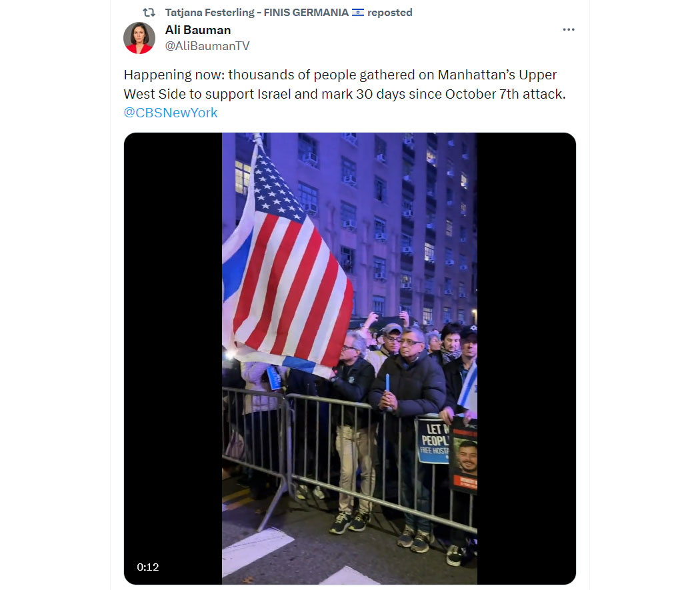Image resolution: width=700 pixels, height=590 pixels.
Task: Click the Israel flag emoji
Action: click(x=357, y=13)
